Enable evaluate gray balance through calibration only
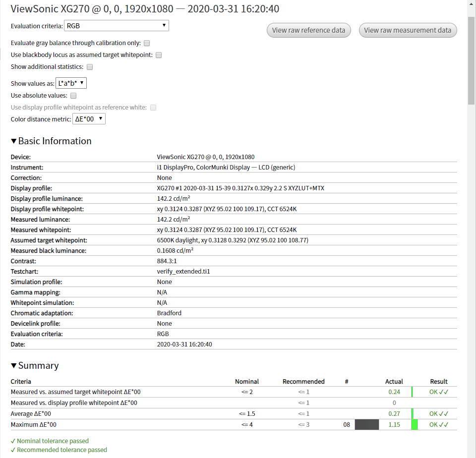476x458 pixels. coord(146,43)
